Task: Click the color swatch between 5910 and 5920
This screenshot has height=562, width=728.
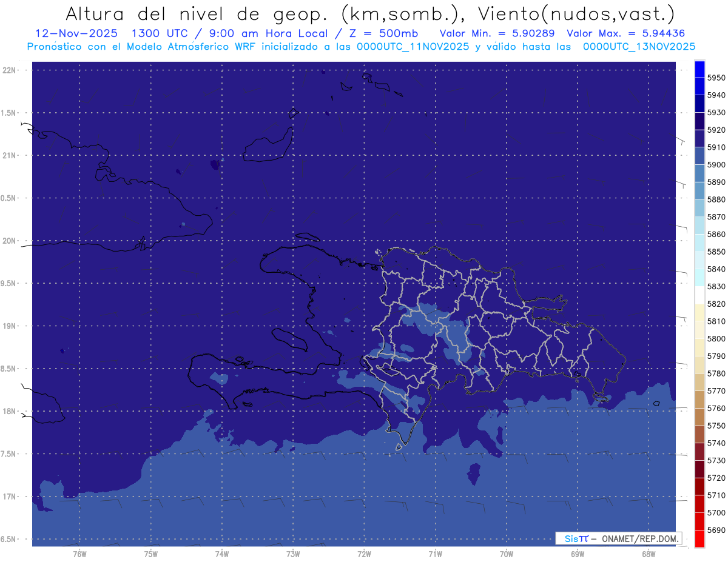Action: point(699,138)
